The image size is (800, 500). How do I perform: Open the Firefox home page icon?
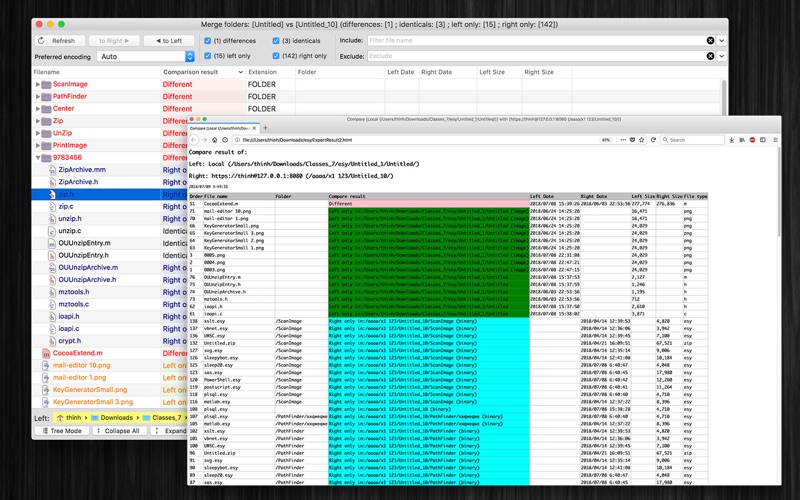tap(215, 140)
